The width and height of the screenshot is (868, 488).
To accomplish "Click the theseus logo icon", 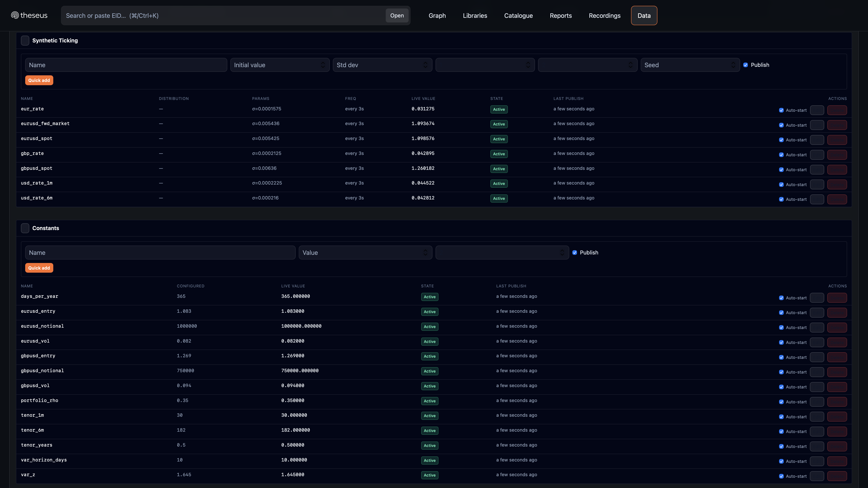I will (x=15, y=15).
